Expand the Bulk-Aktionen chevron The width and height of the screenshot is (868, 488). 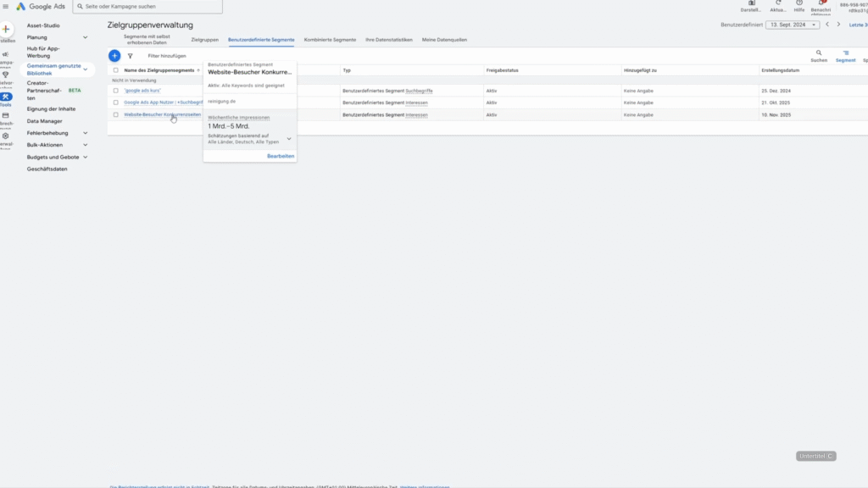point(86,145)
